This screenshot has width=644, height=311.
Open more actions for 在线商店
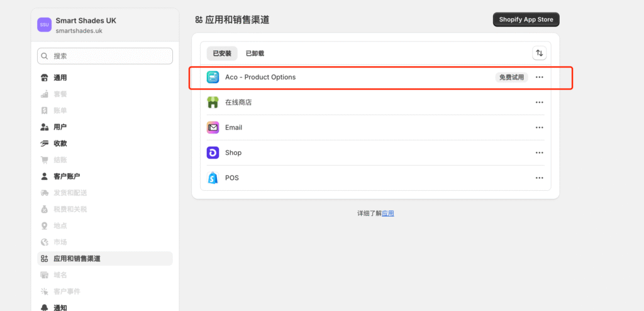pyautogui.click(x=539, y=103)
